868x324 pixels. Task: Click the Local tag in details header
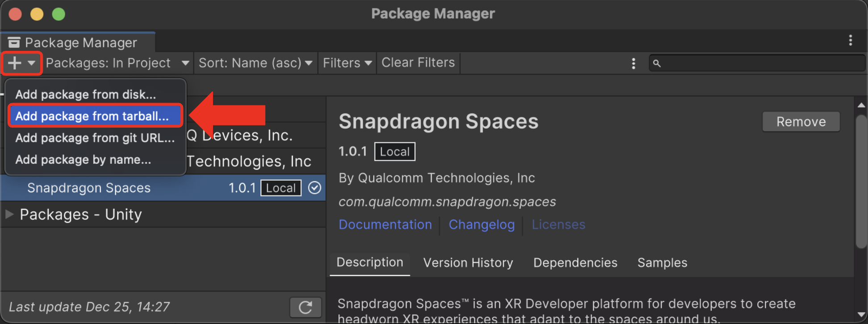395,152
